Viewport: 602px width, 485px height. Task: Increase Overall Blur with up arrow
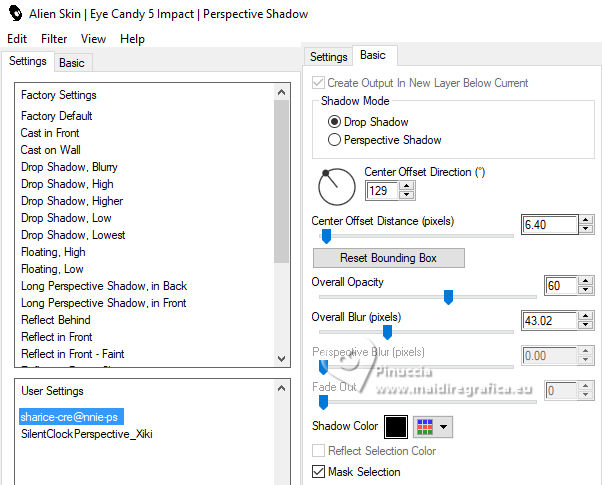pyautogui.click(x=585, y=316)
